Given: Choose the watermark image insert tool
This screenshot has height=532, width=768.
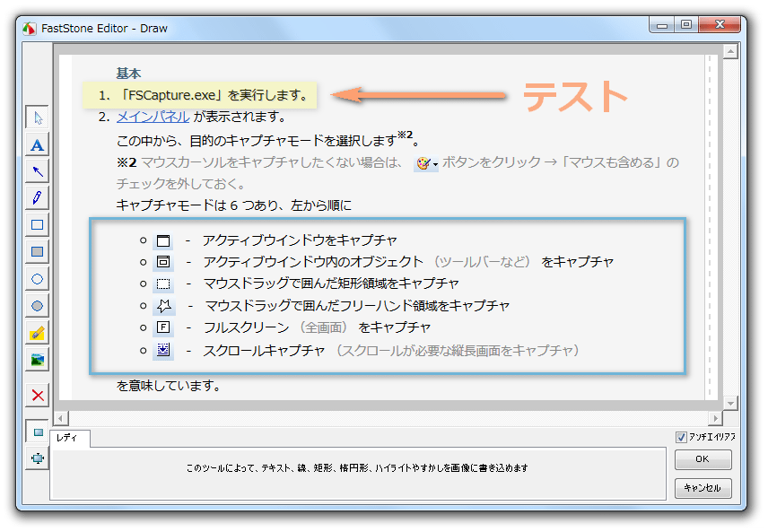Looking at the screenshot, I should pos(37,360).
